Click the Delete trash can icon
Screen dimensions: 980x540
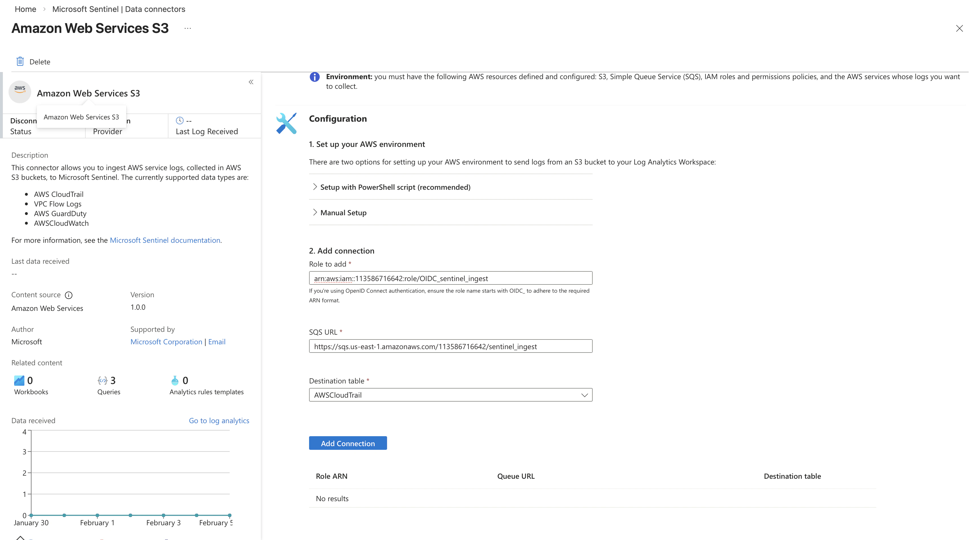tap(20, 61)
